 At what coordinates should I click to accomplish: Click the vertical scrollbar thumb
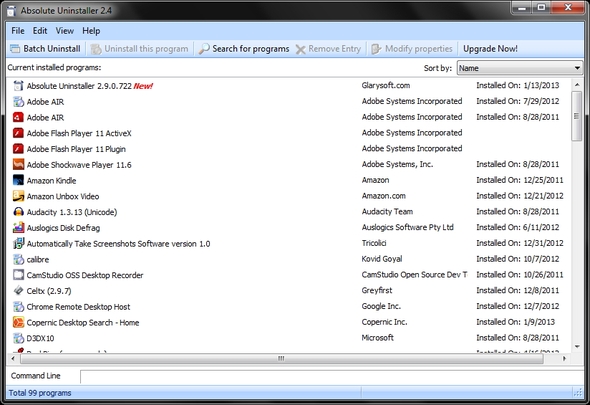576,116
